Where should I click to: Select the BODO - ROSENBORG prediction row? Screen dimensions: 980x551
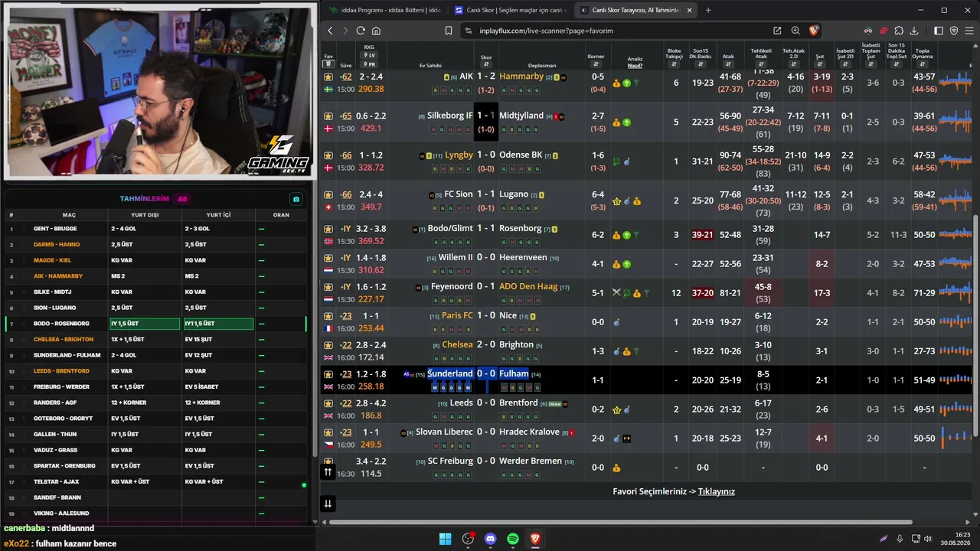click(156, 324)
